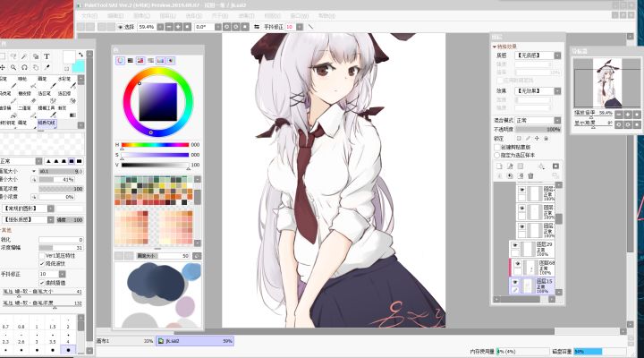
Task: Select the Rotate view tool
Action: 24,67
